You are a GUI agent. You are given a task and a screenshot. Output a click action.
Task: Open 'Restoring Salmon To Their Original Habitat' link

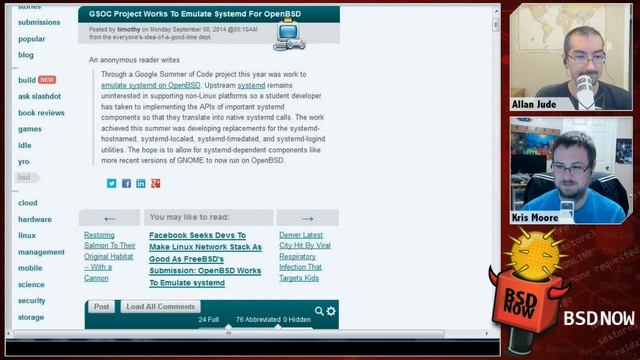tap(109, 257)
